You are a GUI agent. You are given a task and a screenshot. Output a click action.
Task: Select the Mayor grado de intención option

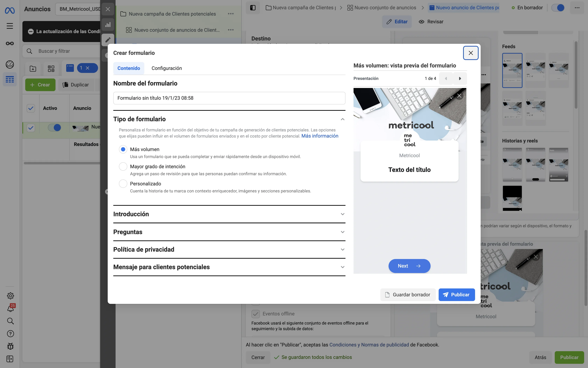pyautogui.click(x=123, y=166)
